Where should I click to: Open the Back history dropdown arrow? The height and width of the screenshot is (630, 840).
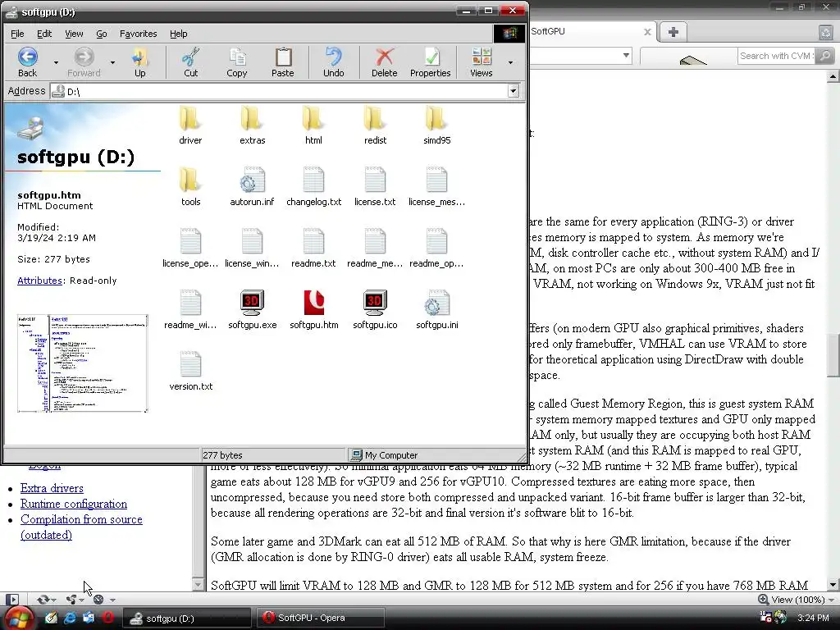click(56, 62)
